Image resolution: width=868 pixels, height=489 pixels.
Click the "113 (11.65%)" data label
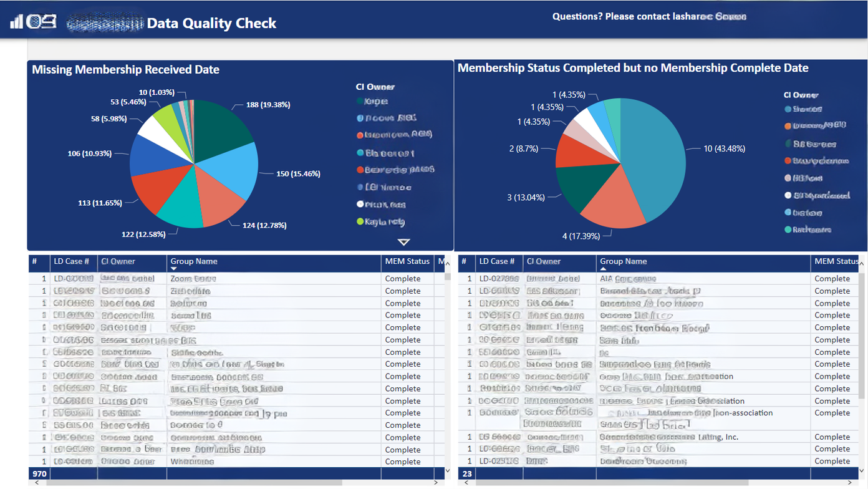100,203
